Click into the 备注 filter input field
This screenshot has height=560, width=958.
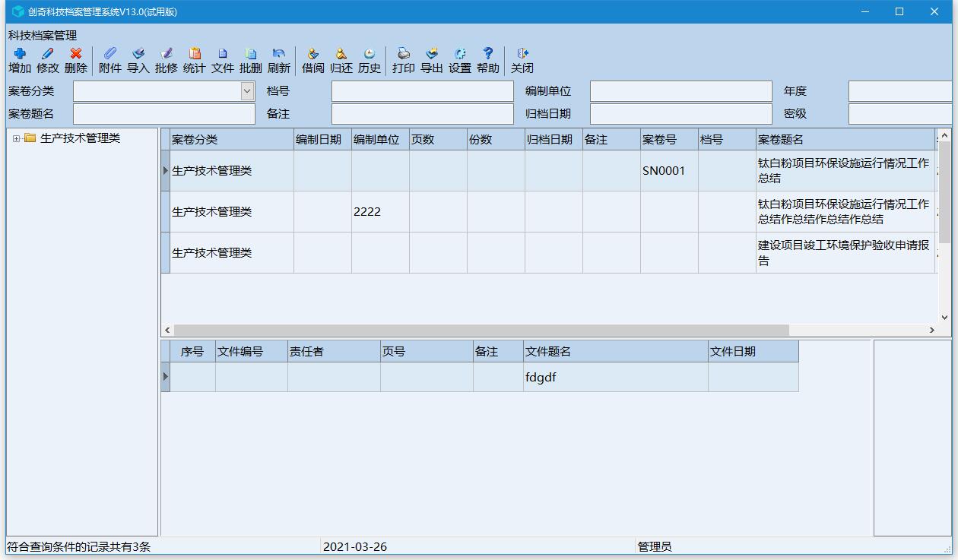[423, 114]
